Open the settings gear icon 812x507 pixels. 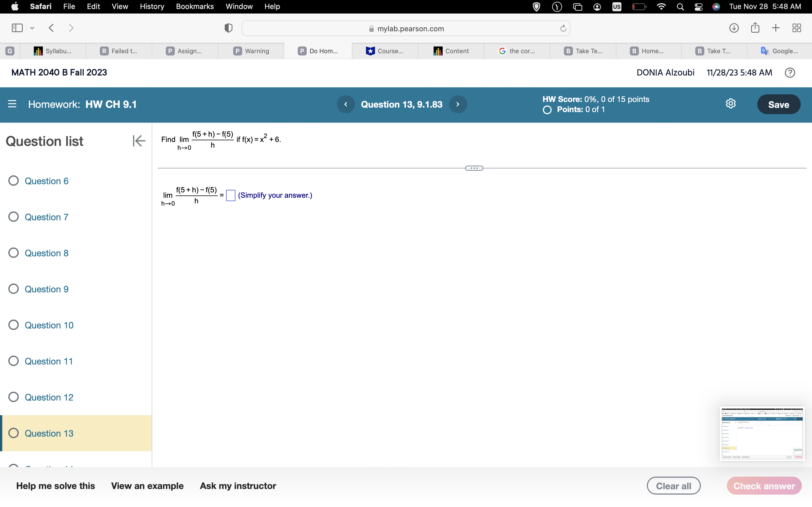[x=731, y=104]
